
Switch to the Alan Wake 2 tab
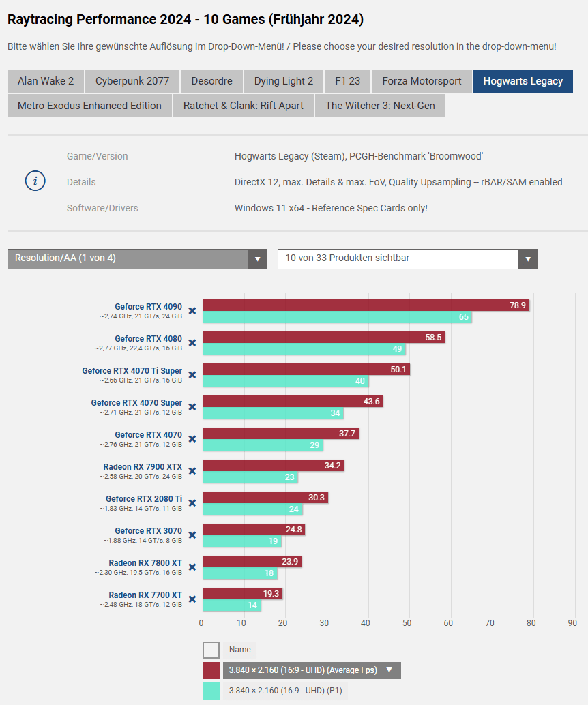[46, 81]
